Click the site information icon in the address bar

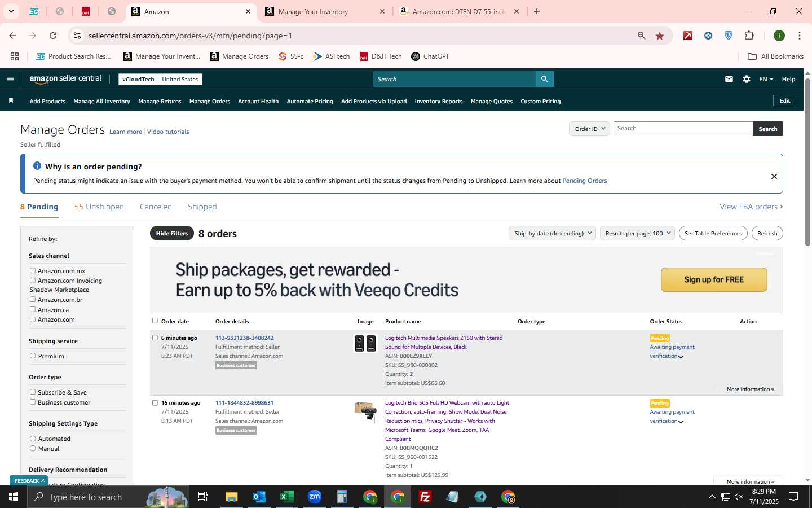click(77, 36)
